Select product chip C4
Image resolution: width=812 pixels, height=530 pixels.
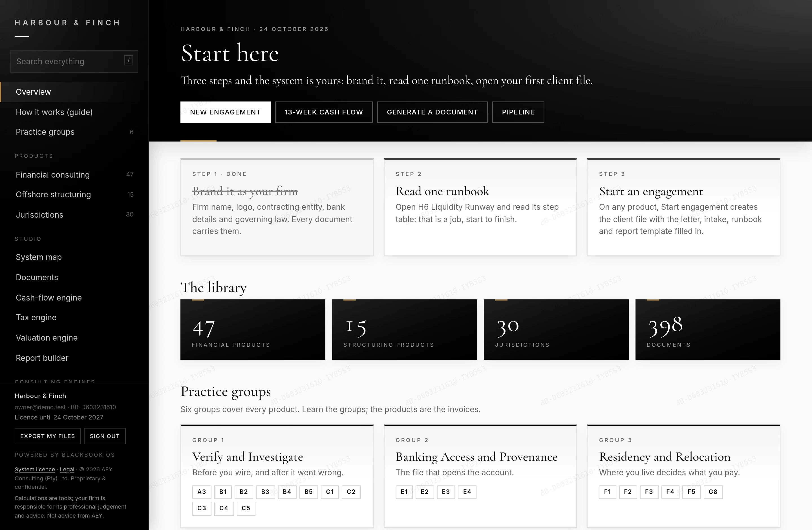click(x=224, y=509)
